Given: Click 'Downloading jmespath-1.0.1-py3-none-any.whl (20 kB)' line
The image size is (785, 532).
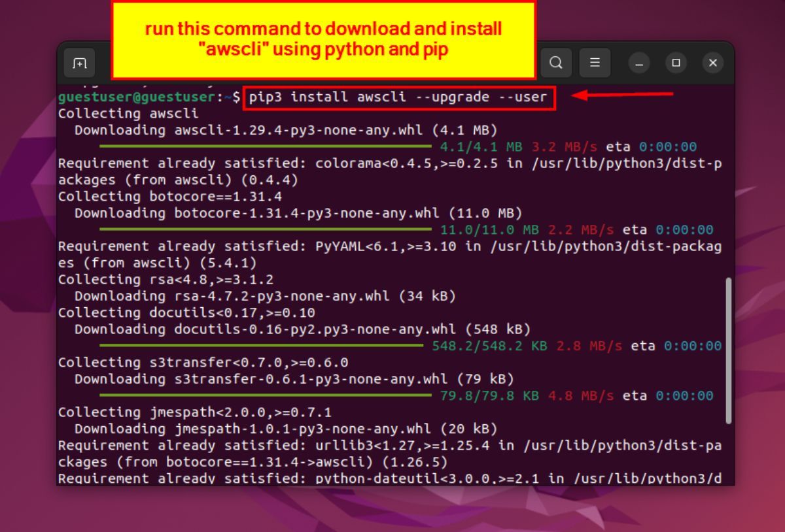Looking at the screenshot, I should [286, 429].
